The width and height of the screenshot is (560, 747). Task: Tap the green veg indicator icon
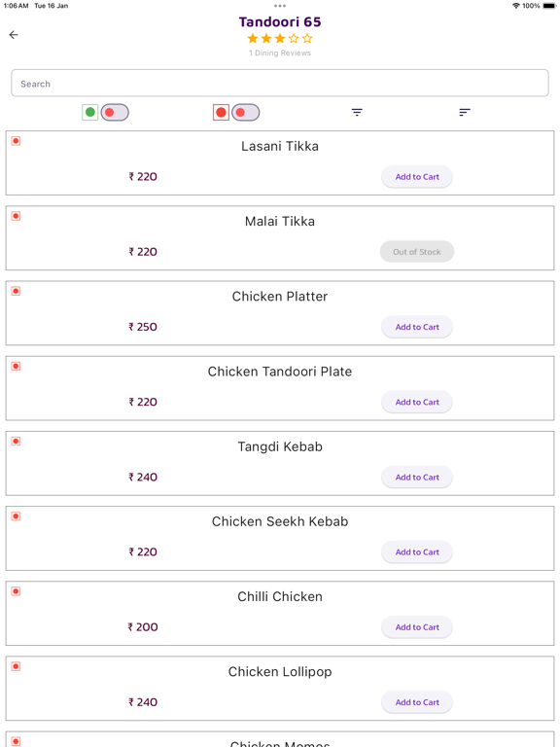pyautogui.click(x=90, y=113)
